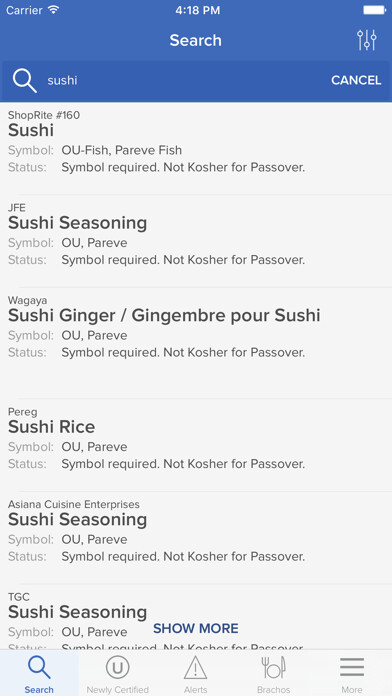Tap the 4:18 PM clock
392x696 pixels.
(x=198, y=10)
